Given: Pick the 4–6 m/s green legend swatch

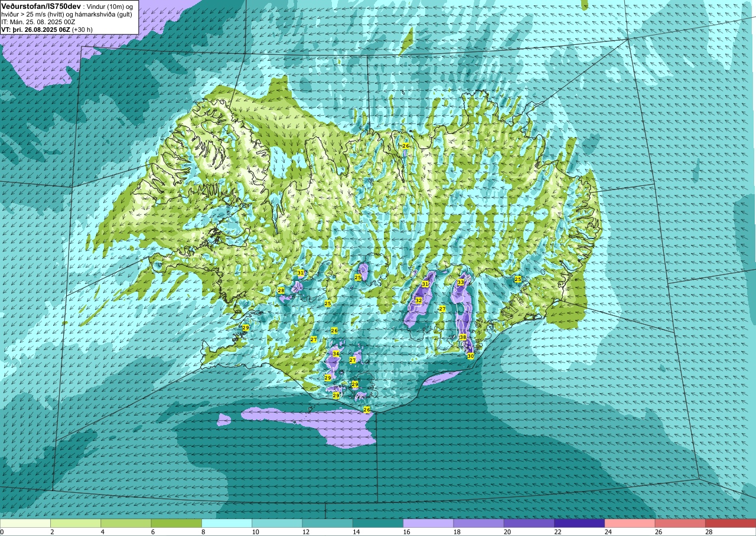Looking at the screenshot, I should click(x=126, y=523).
